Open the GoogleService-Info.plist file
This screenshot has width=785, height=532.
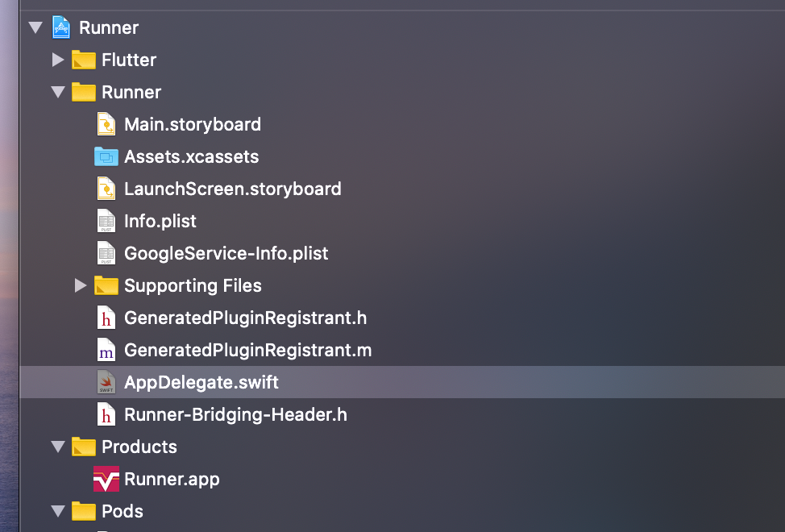[226, 253]
